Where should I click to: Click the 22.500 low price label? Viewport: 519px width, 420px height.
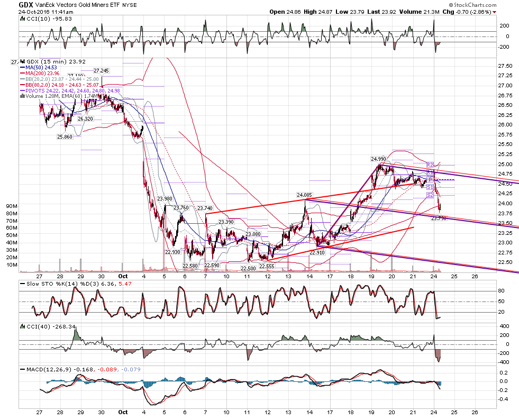pos(248,268)
